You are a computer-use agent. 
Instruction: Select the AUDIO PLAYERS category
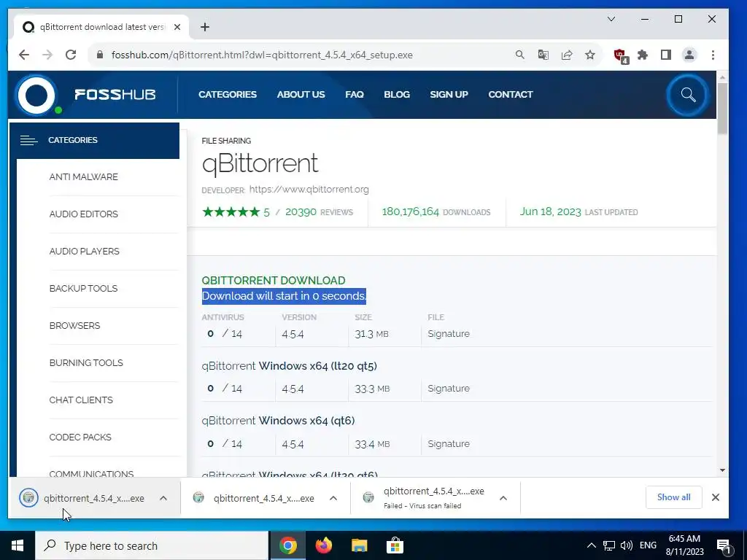point(85,251)
